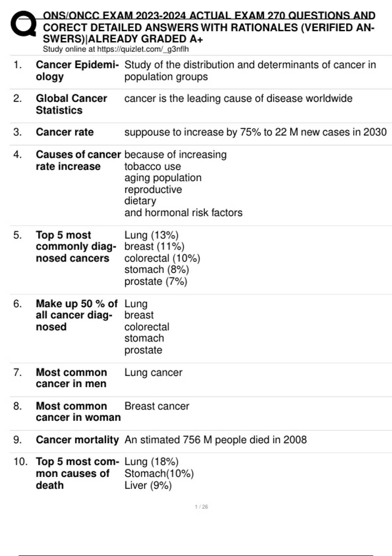Screen dimensions: 392x556
Task: Click 'Most common cancer in woman' term
Action: (x=78, y=412)
